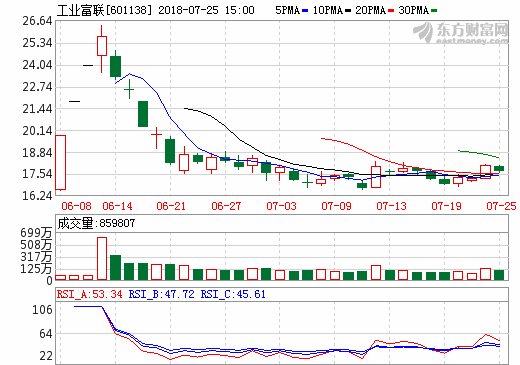Click the tall red first candlestick at 06-08
The height and width of the screenshot is (365, 520).
pos(61,162)
